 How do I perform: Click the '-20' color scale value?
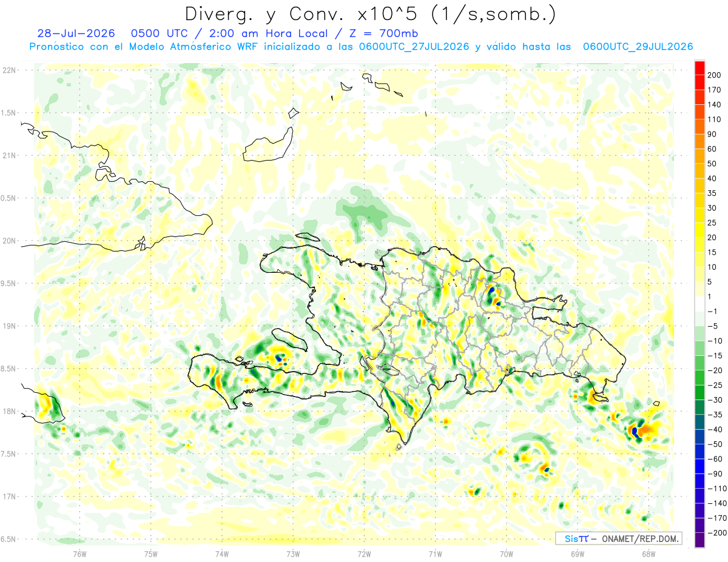click(x=716, y=370)
